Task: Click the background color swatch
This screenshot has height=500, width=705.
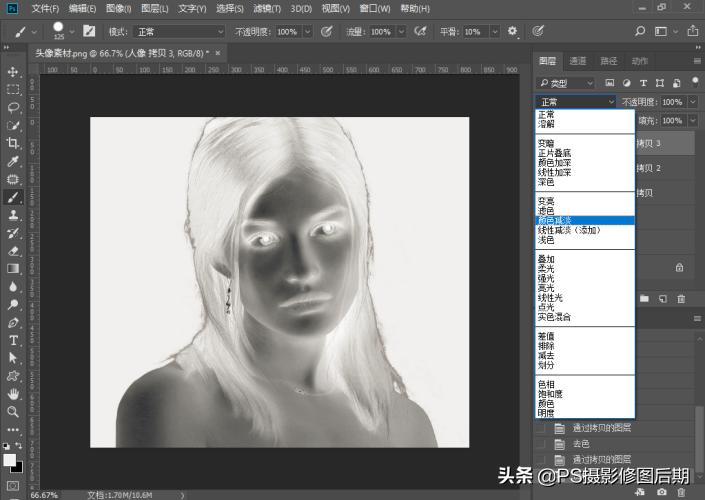Action: coord(18,468)
